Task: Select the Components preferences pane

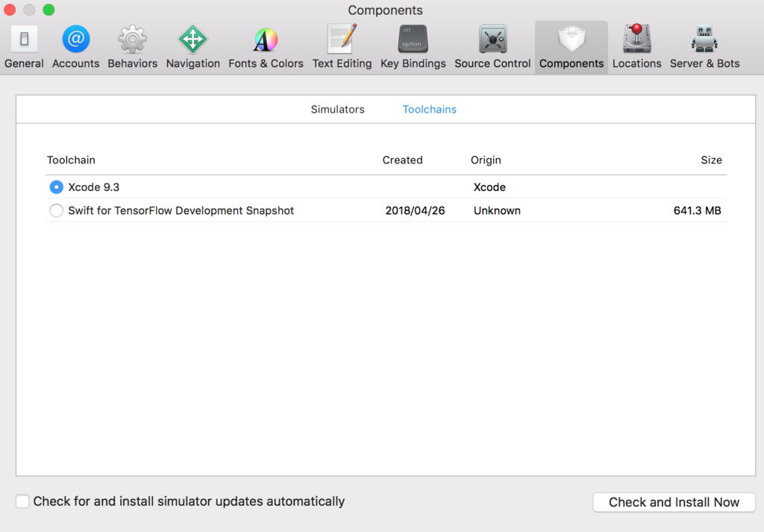Action: coord(572,47)
